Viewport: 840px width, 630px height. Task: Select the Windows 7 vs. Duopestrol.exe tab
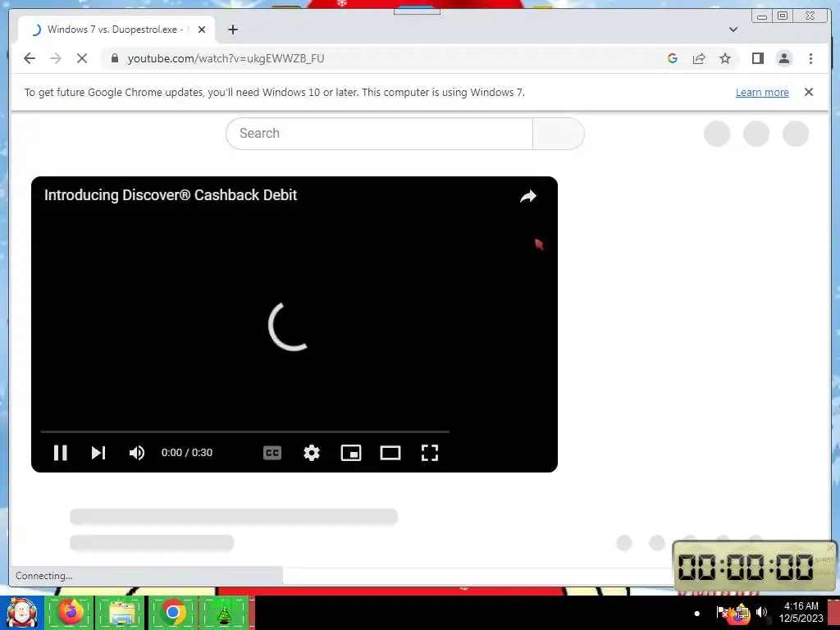coord(116,30)
